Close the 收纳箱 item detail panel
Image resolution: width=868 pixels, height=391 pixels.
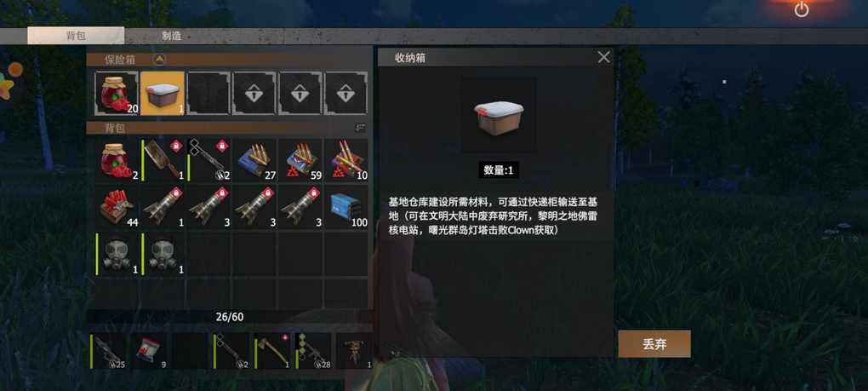[603, 57]
